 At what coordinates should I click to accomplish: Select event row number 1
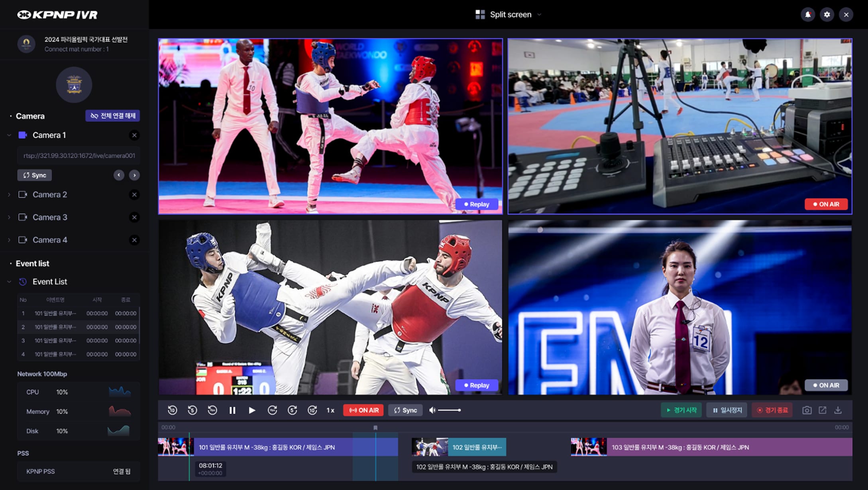(79, 313)
